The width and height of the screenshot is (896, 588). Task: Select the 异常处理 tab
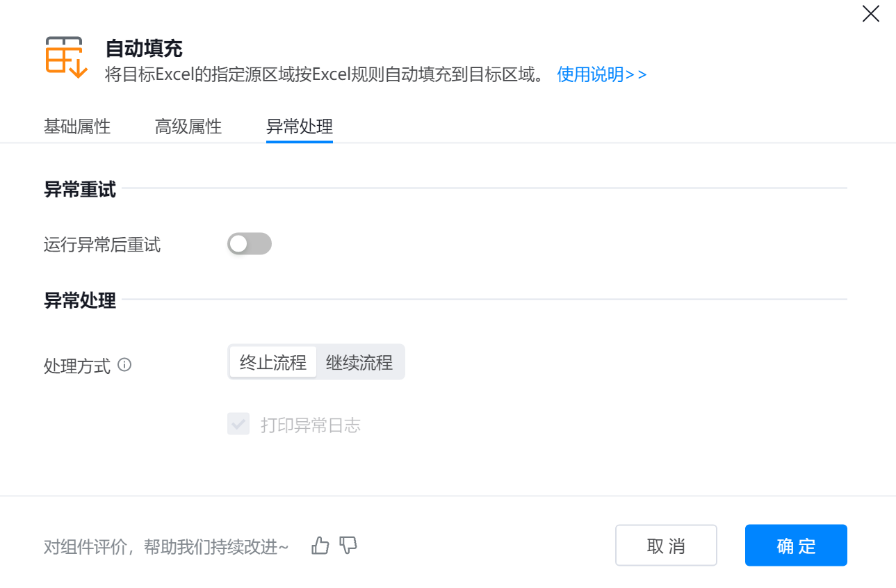click(x=300, y=126)
